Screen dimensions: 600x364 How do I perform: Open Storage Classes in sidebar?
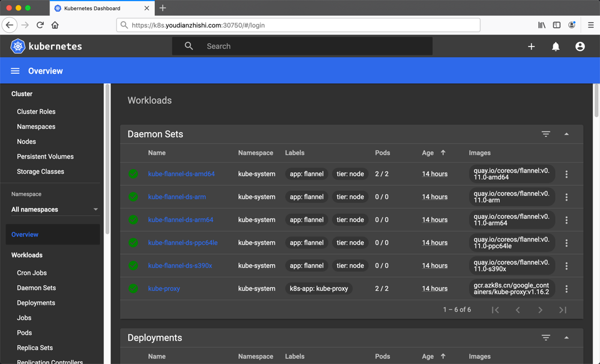click(41, 171)
